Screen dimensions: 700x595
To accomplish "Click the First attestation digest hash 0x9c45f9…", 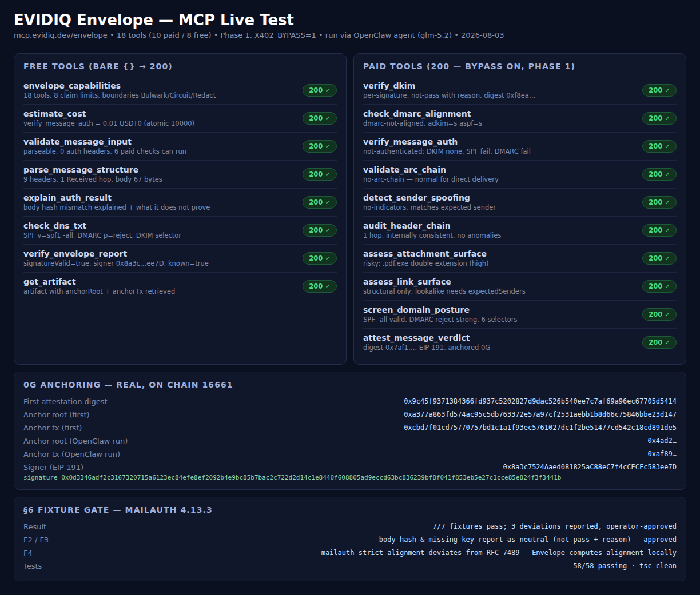I will pyautogui.click(x=540, y=401).
